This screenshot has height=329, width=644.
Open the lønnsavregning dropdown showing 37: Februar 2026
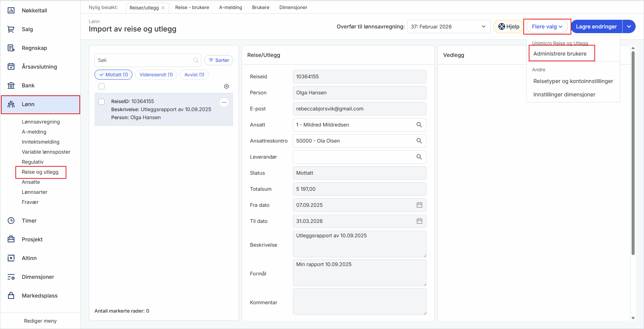pyautogui.click(x=448, y=27)
